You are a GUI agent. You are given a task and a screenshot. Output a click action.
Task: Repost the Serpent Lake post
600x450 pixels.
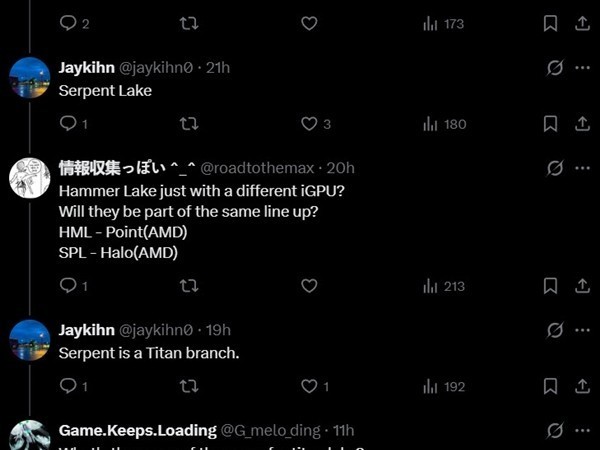[x=188, y=124]
